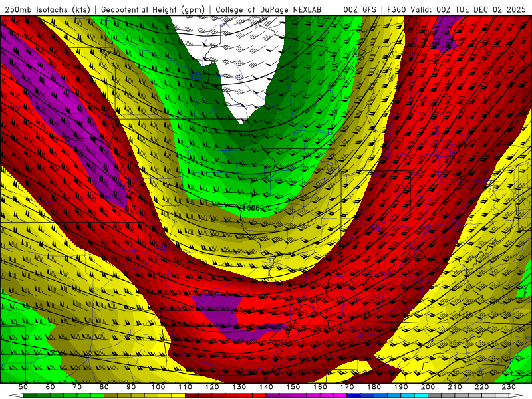Click the 'Valid: 00Z TUE DEC 02 2025' text

tap(468, 10)
